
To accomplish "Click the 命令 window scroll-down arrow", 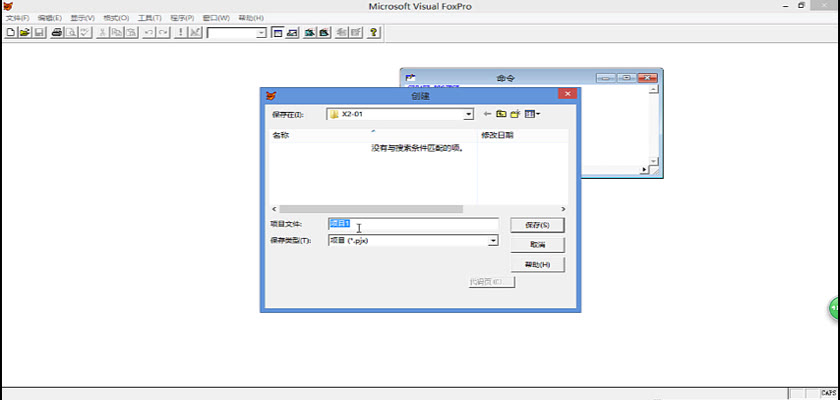I will 653,161.
